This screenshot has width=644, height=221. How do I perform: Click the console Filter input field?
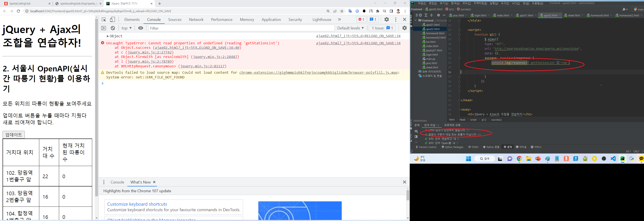(242, 28)
